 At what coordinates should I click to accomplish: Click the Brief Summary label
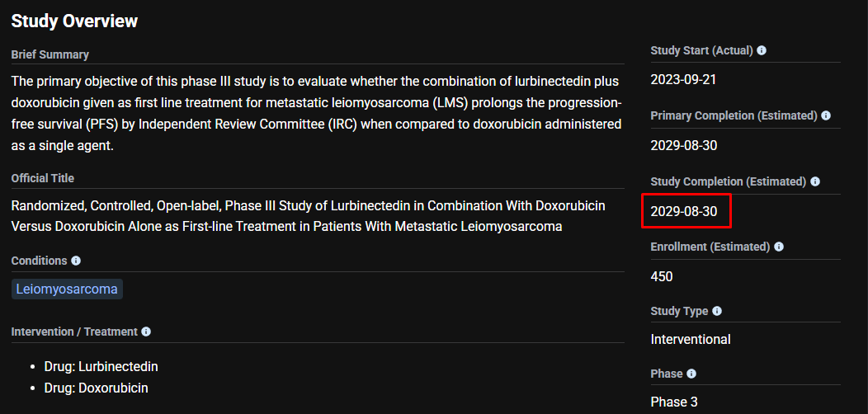coord(50,54)
